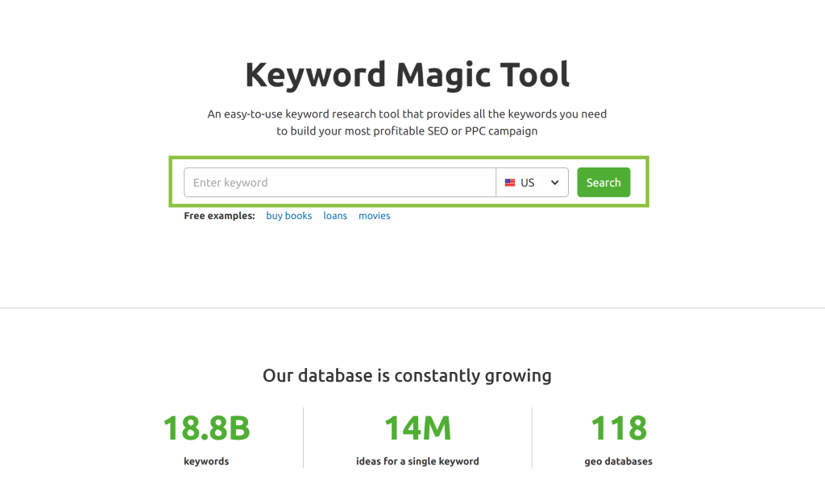Viewport: 825px width, 504px height.
Task: Click the 18.8B statistic number
Action: [206, 428]
